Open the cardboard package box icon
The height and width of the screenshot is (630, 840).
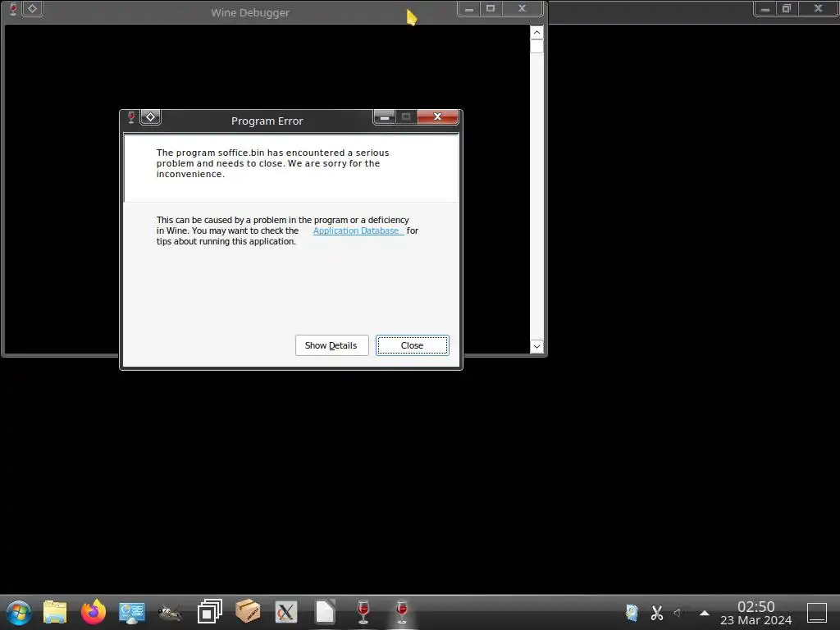(x=248, y=612)
